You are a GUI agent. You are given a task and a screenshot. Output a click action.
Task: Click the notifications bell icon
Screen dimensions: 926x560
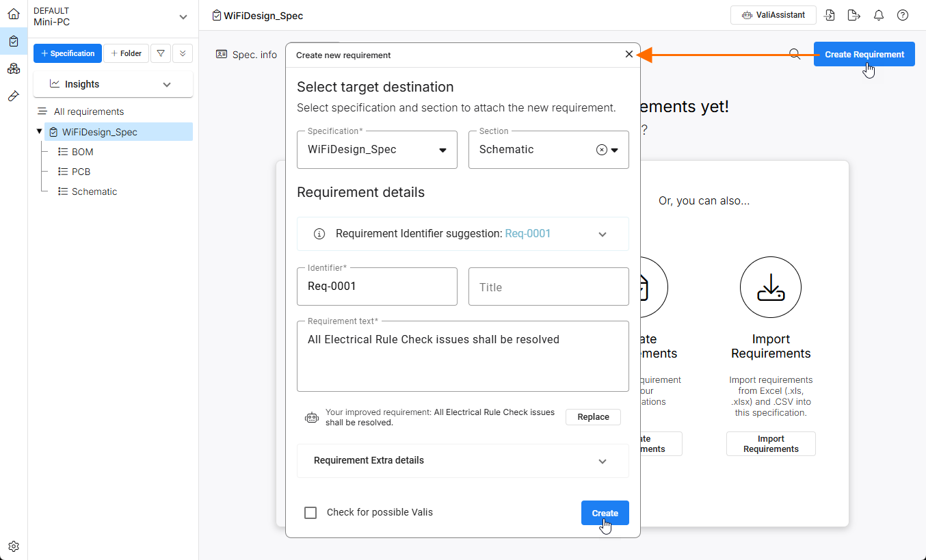879,15
